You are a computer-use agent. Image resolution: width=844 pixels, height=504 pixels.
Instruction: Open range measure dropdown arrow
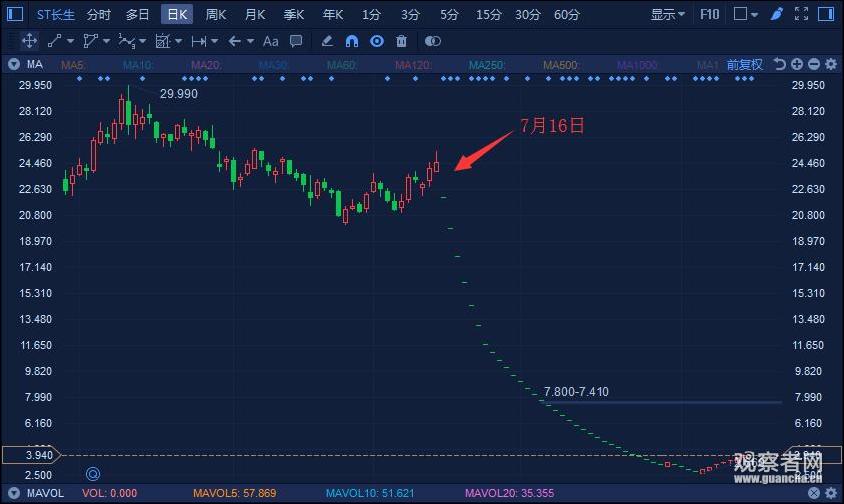(x=214, y=41)
